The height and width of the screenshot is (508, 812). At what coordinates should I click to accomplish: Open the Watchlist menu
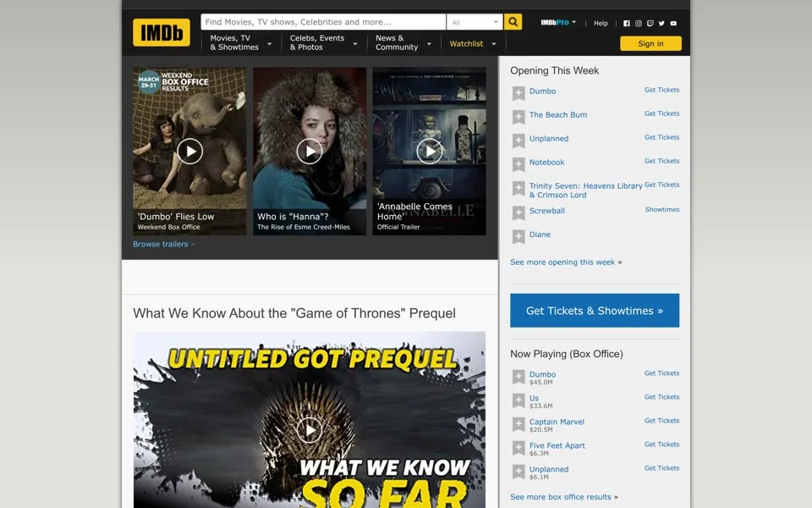472,44
